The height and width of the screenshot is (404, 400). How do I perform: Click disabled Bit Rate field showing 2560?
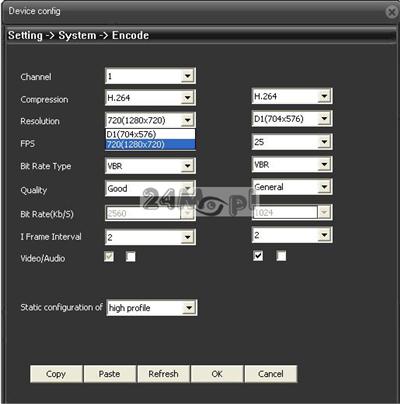coord(150,213)
